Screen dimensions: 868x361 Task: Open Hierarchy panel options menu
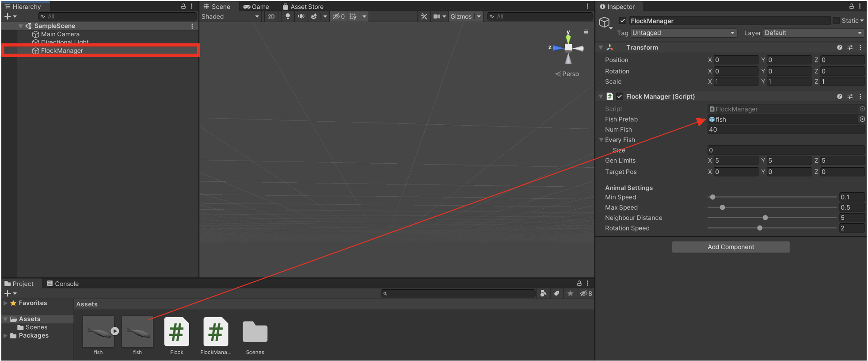(x=192, y=6)
